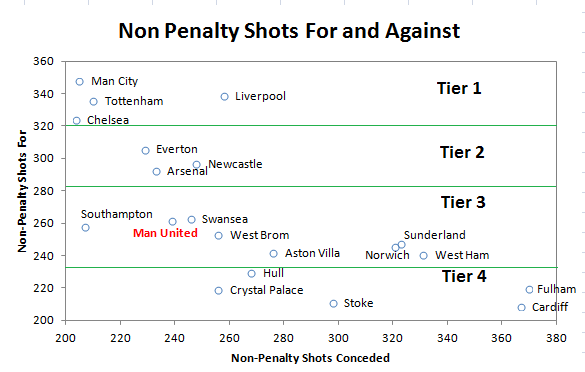Click the green line below Tier 1
This screenshot has height=372, width=585.
coord(311,126)
